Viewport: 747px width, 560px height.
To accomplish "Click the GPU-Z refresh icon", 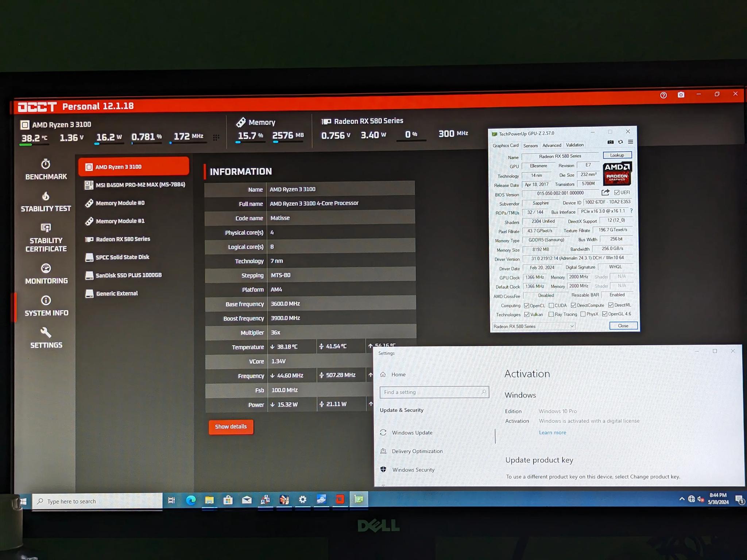I will [x=620, y=142].
